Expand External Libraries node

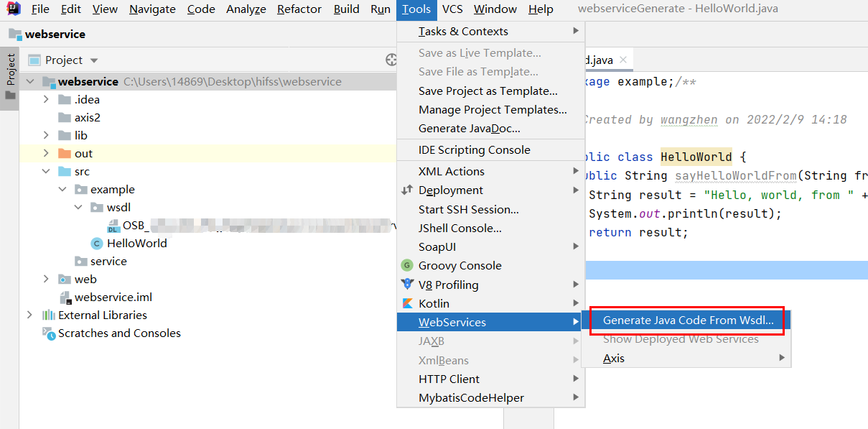click(30, 315)
